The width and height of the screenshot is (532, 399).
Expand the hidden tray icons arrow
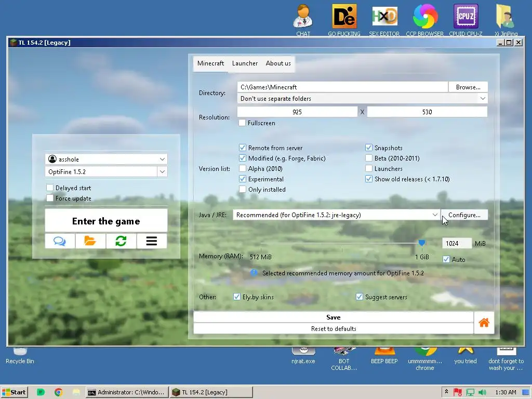point(446,392)
